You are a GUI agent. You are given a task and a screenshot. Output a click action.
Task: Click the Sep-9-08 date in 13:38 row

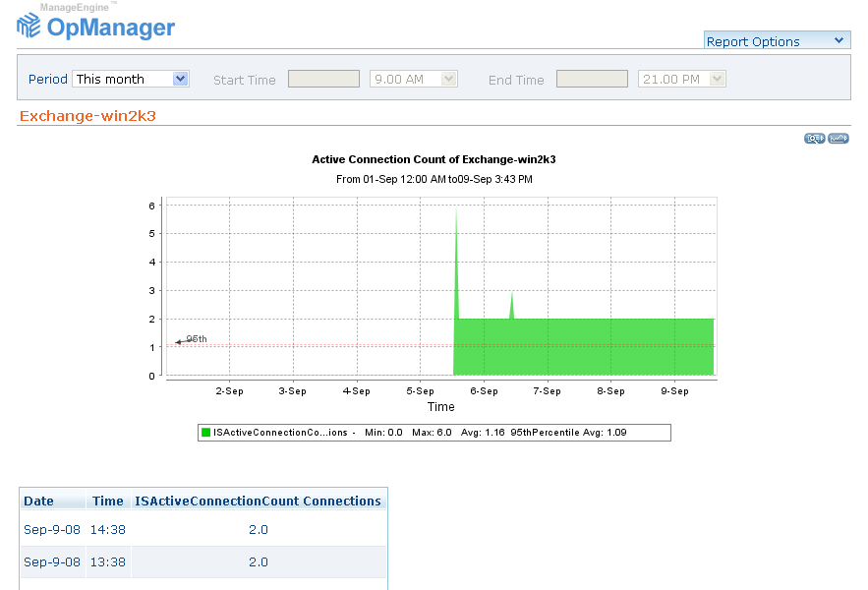(52, 561)
